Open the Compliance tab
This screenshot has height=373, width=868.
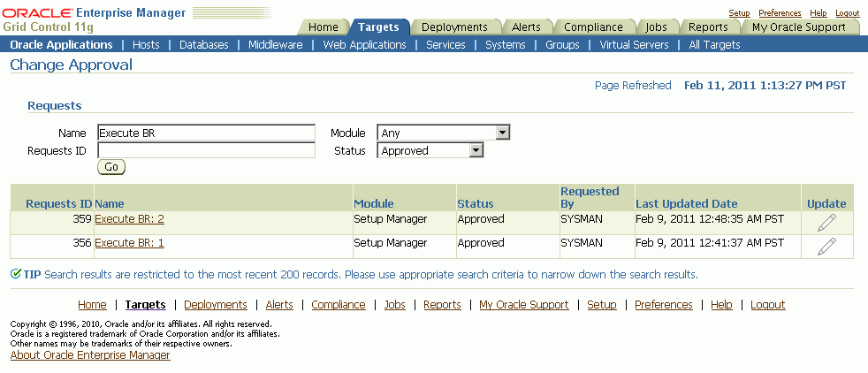(x=593, y=27)
